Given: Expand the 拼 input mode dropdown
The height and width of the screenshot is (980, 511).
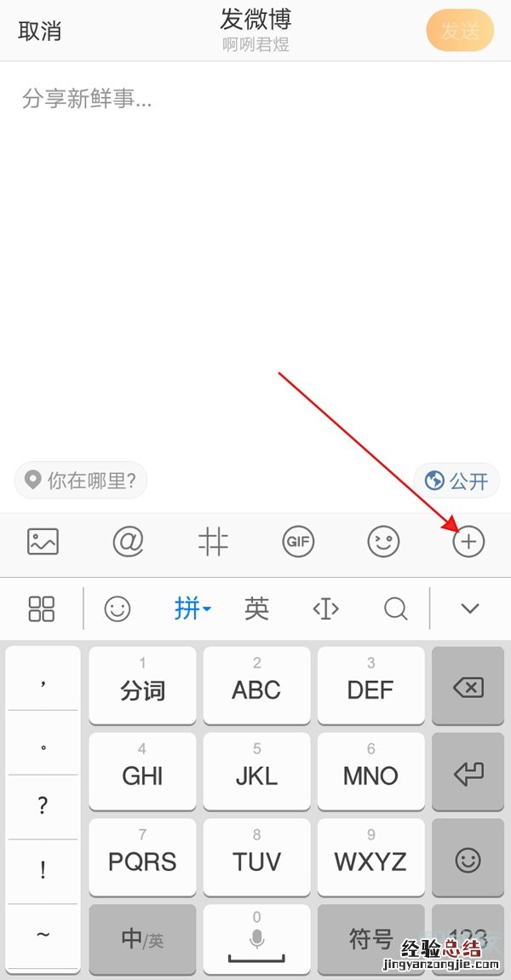Looking at the screenshot, I should pos(192,608).
